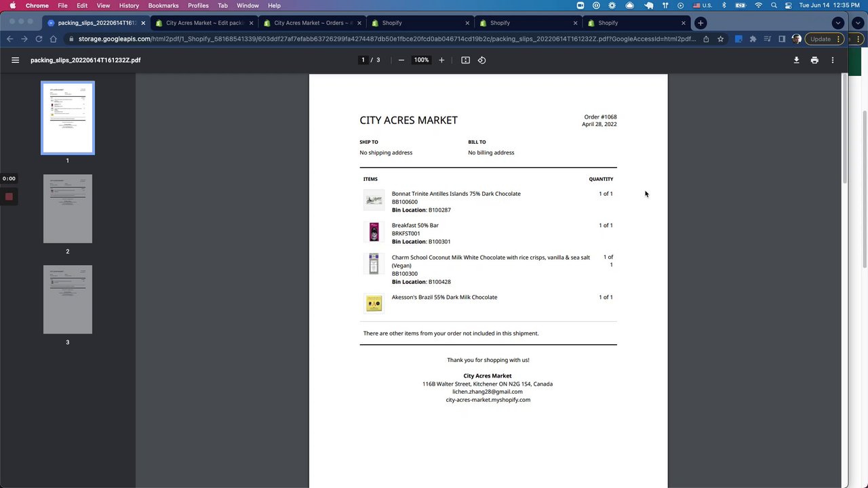
Task: Open Chrome side panel
Action: tap(782, 39)
